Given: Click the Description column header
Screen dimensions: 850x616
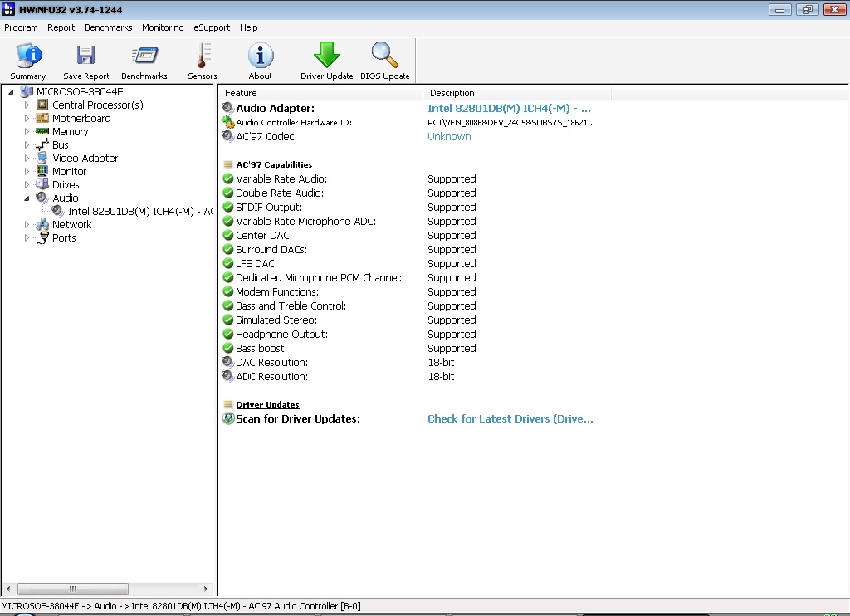Looking at the screenshot, I should [452, 93].
